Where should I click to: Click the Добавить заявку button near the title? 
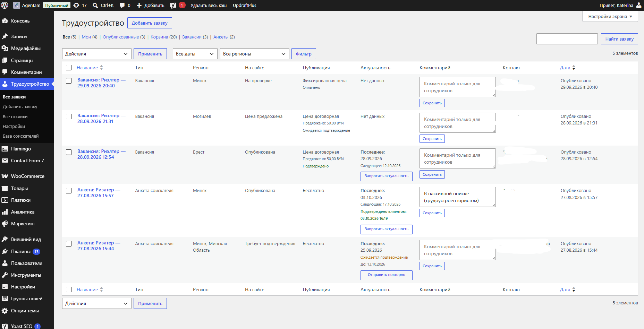tap(150, 23)
